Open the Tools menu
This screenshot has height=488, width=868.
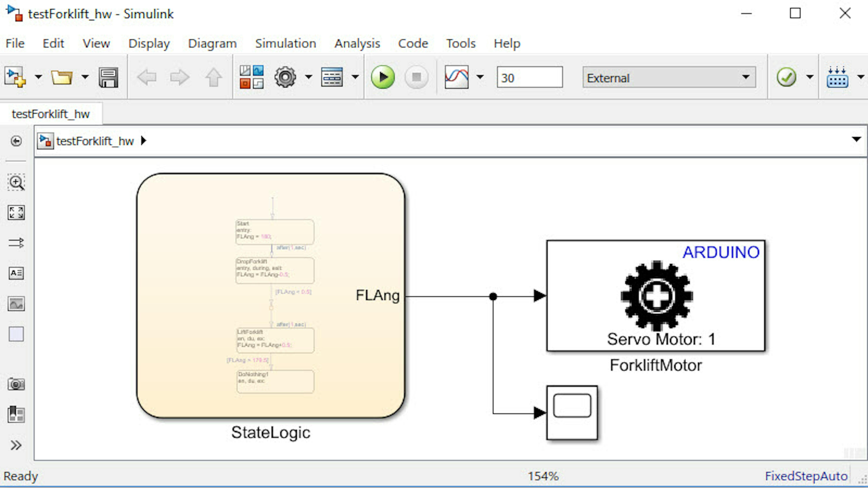coord(461,43)
